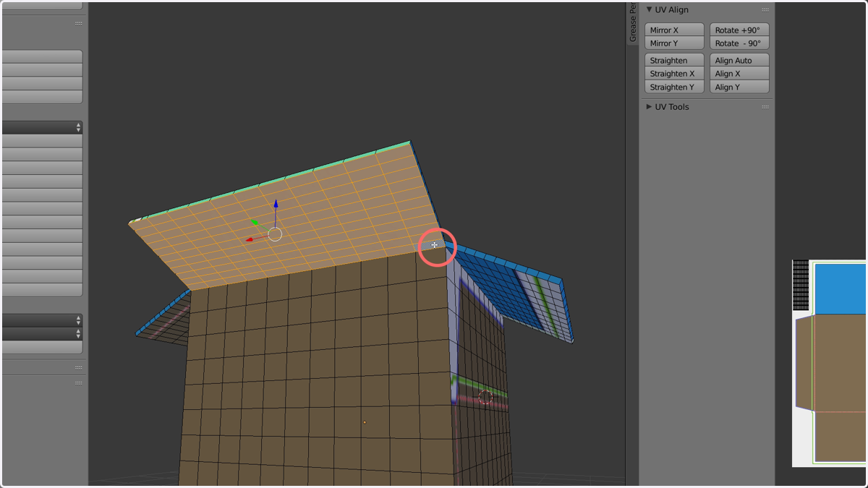Click the red X-axis manipulator arrow
Viewport: 868px width, 488px height.
coord(250,239)
